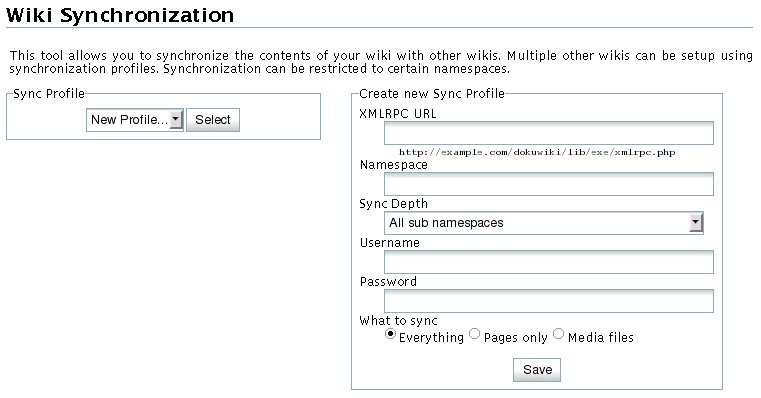
Task: Focus the XMLRPC URL input field
Action: pyautogui.click(x=548, y=133)
